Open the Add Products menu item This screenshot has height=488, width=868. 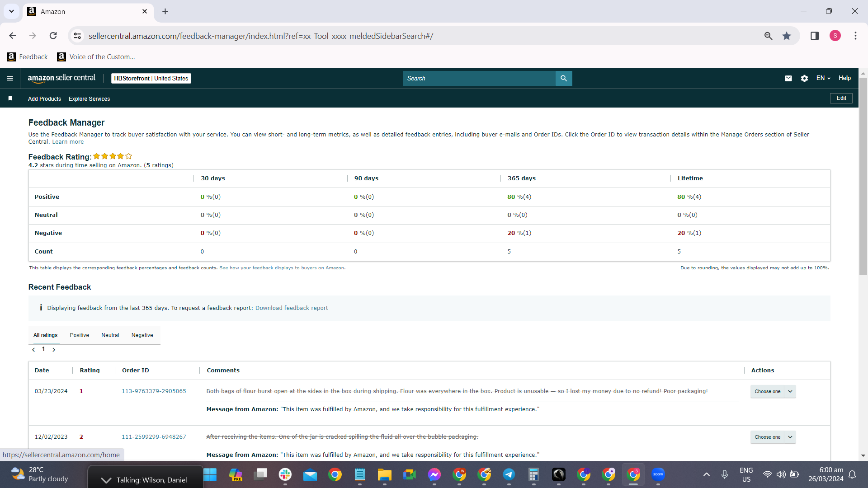44,99
